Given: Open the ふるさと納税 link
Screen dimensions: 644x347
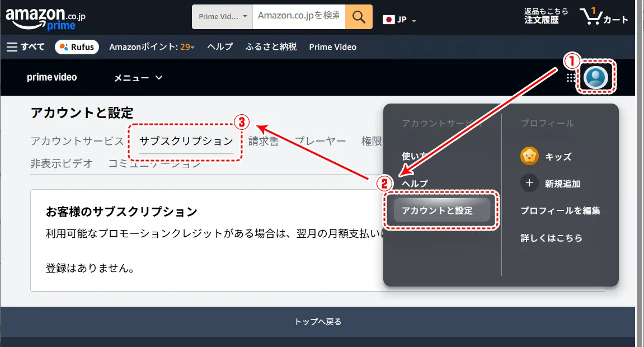Looking at the screenshot, I should pyautogui.click(x=271, y=47).
